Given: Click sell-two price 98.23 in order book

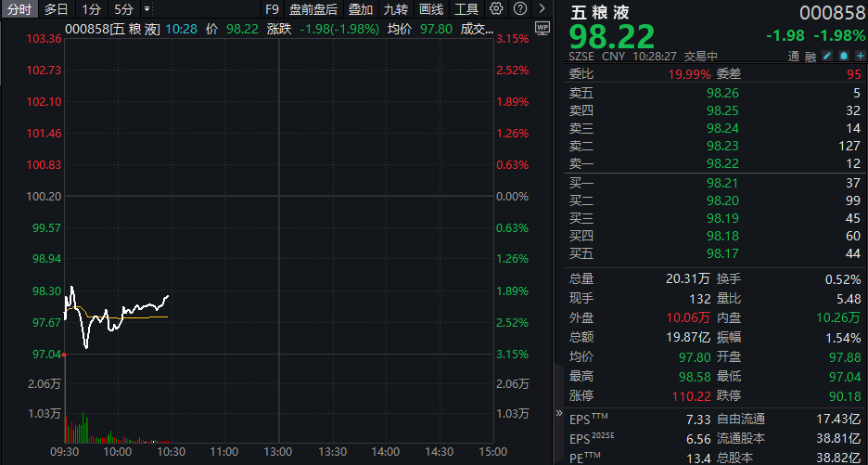Looking at the screenshot, I should click(722, 145).
